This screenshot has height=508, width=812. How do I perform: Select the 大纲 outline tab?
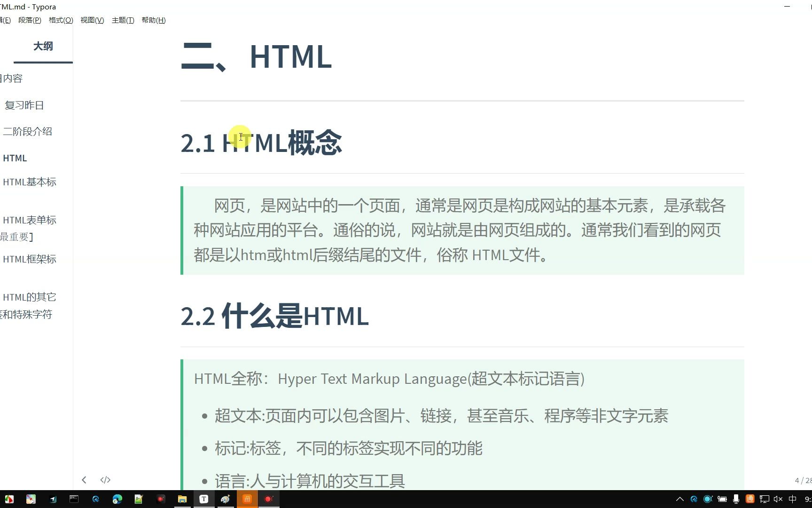[x=43, y=46]
